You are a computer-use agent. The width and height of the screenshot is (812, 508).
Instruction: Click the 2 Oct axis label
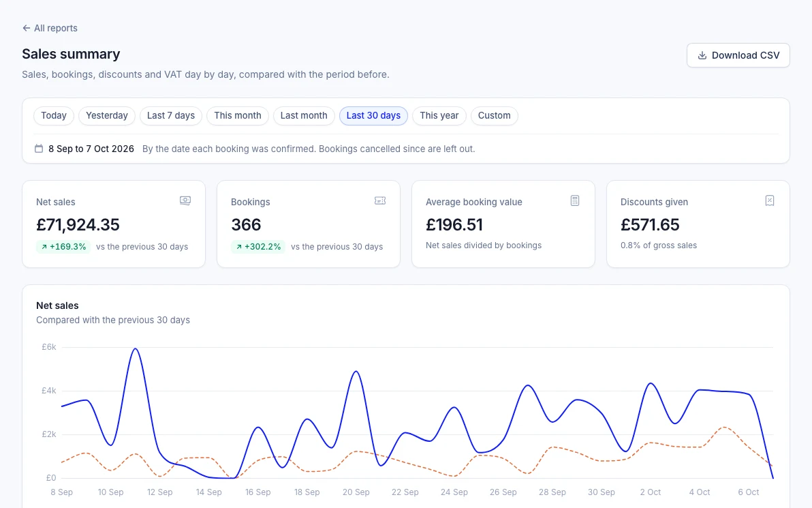651,492
